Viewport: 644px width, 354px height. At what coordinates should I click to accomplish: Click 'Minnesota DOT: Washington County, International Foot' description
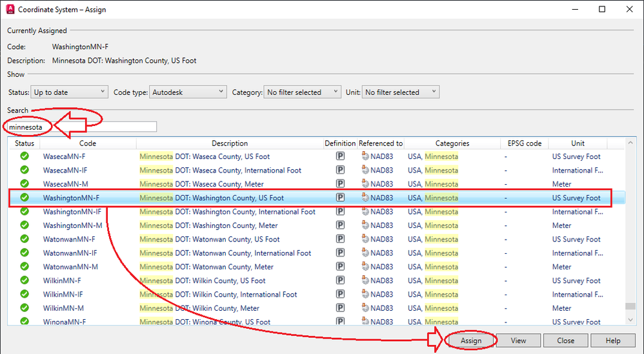[227, 211]
